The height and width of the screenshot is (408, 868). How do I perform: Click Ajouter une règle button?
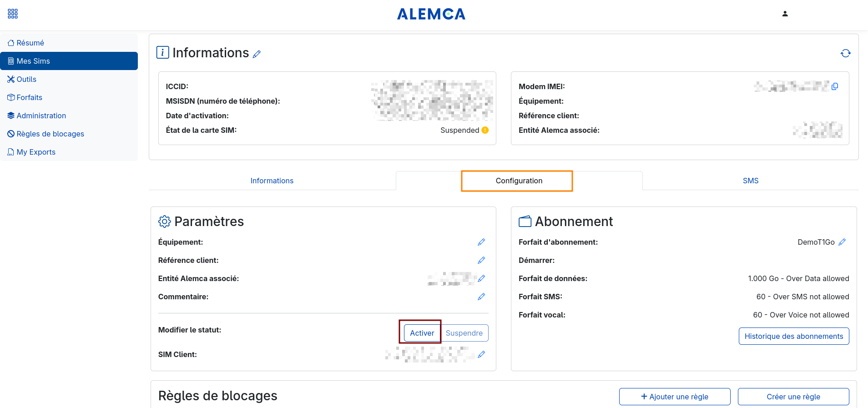click(x=674, y=397)
